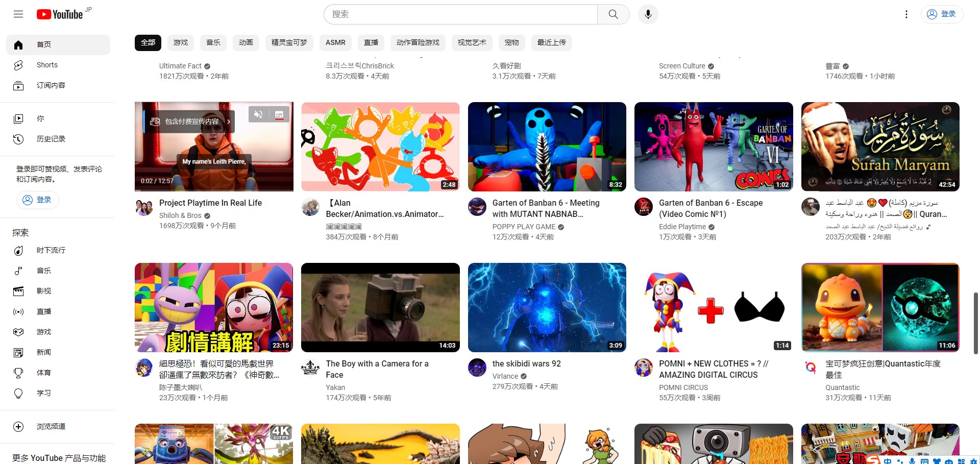Open 浏览频道 browse channels
The image size is (980, 464).
pos(58,427)
